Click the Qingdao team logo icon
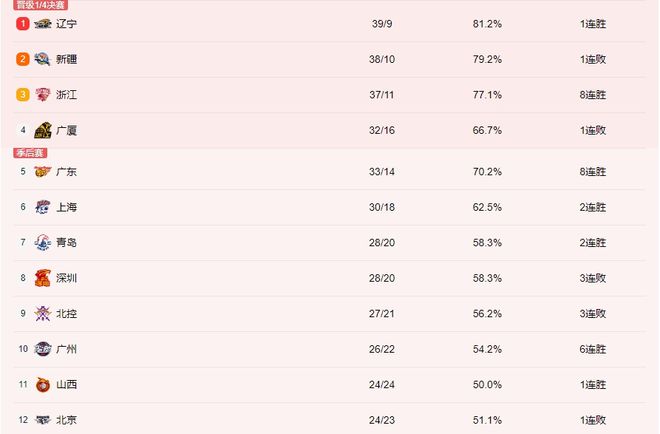Screen dimensions: 660x434 [43, 242]
